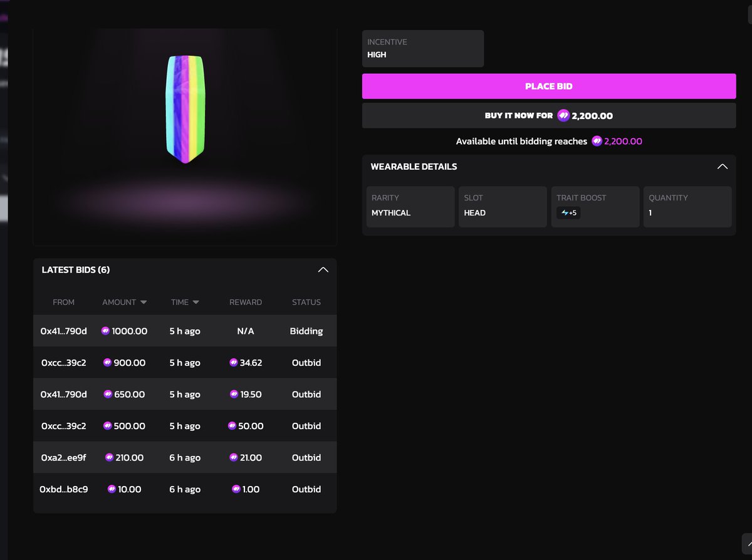The image size is (752, 560).
Task: Click the scrollbar at bottom right
Action: click(746, 544)
